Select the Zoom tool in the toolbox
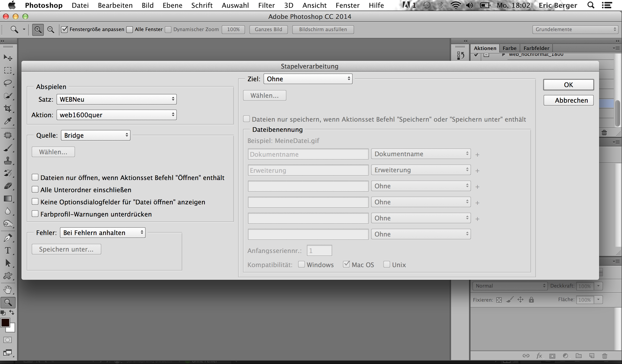622x364 pixels. pyautogui.click(x=8, y=303)
